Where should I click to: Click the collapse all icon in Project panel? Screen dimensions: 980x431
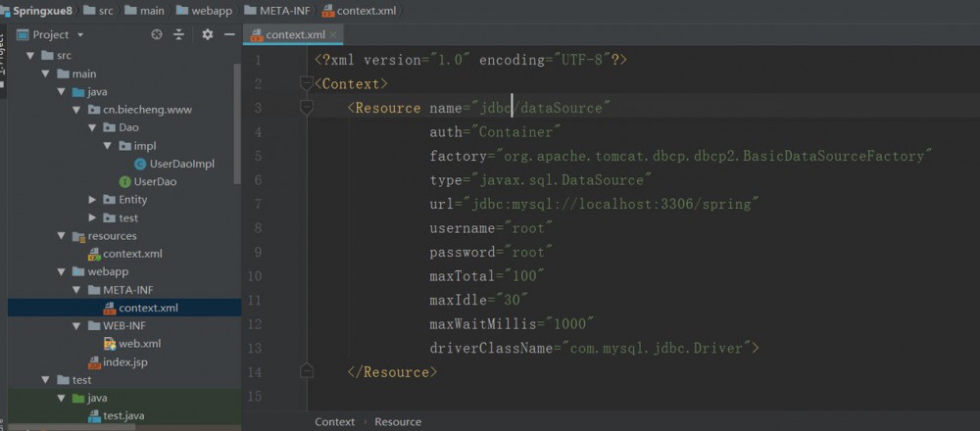point(179,35)
